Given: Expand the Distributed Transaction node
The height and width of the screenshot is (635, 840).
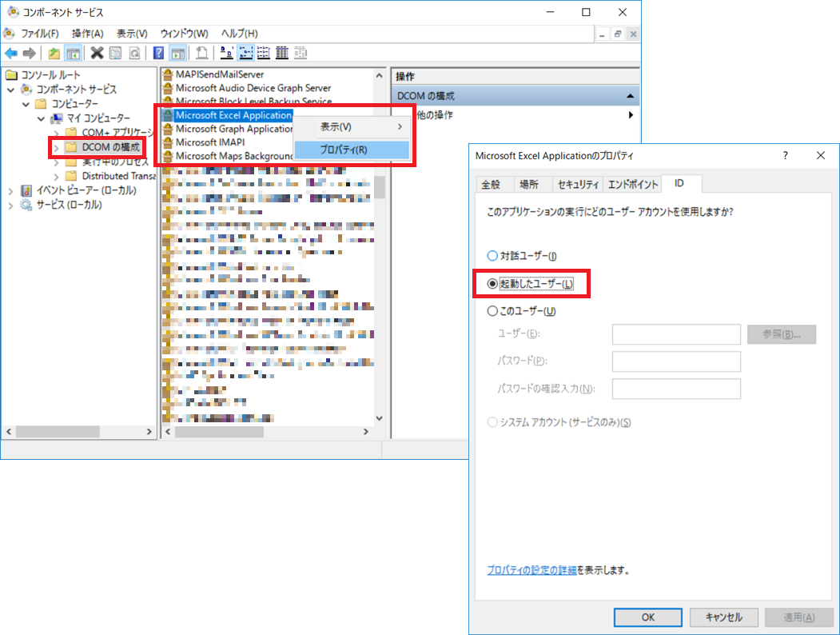Looking at the screenshot, I should coord(56,176).
